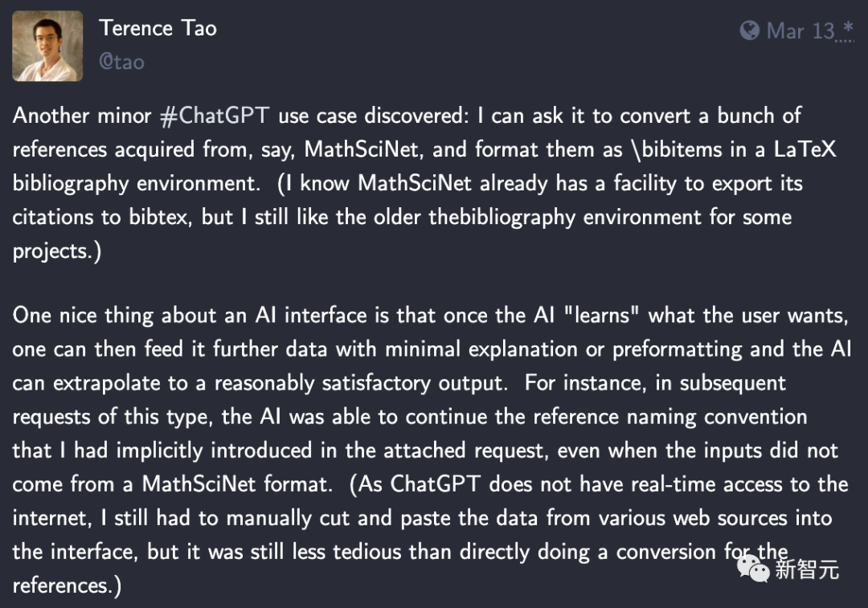
Task: Click the 新智元 watermark text
Action: (807, 569)
